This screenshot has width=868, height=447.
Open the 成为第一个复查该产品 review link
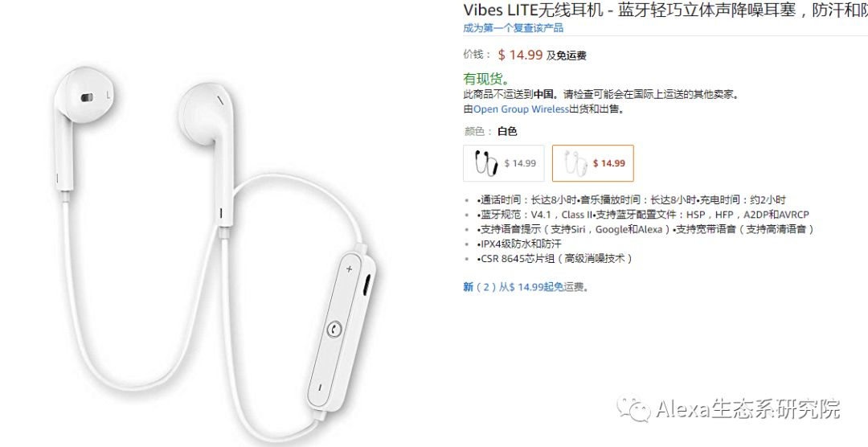point(513,27)
